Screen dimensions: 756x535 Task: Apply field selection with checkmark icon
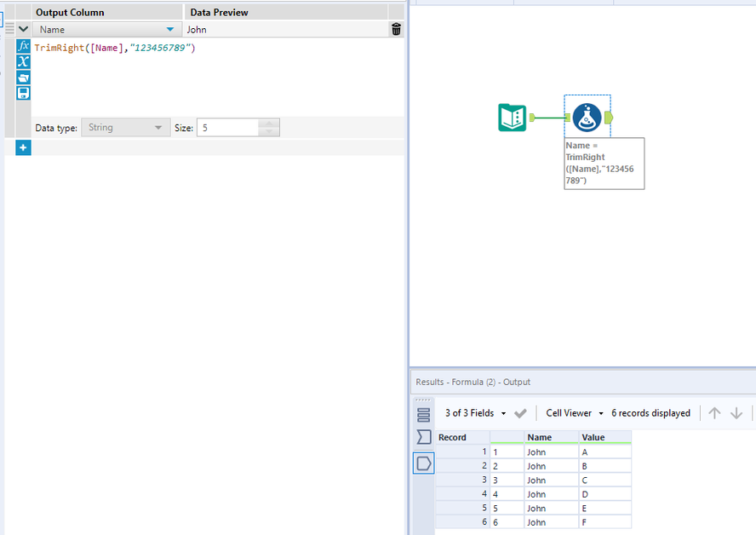click(520, 413)
